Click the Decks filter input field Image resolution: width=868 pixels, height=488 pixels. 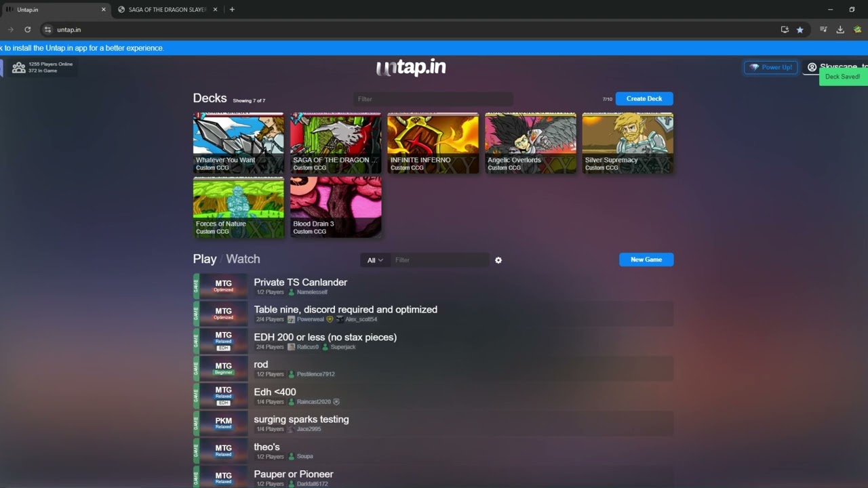click(433, 99)
